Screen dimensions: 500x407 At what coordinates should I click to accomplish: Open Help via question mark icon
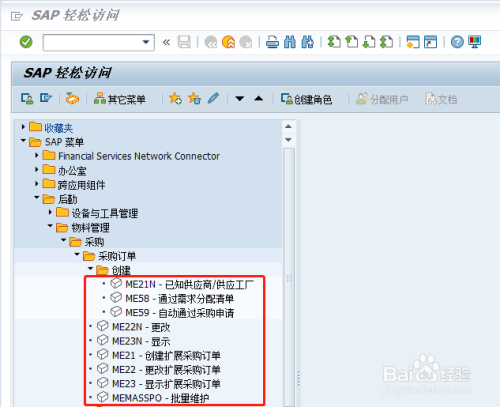point(457,42)
